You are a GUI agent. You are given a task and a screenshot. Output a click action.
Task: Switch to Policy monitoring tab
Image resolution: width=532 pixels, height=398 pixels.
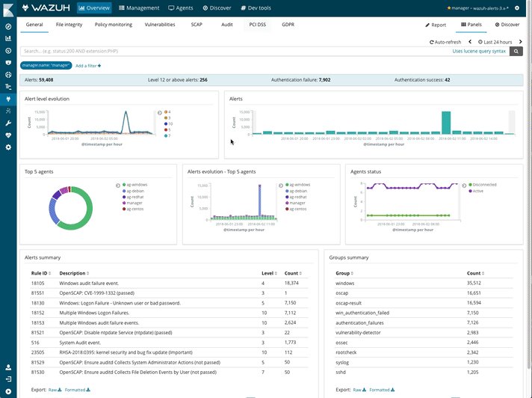(114, 25)
